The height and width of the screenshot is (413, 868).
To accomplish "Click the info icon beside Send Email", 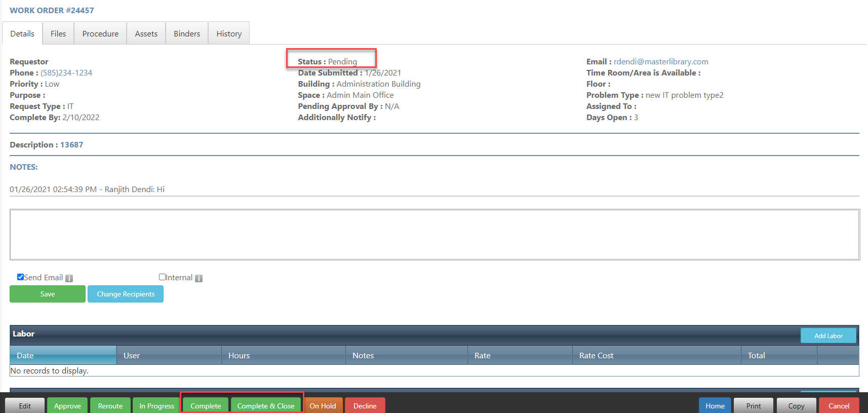I will click(69, 278).
